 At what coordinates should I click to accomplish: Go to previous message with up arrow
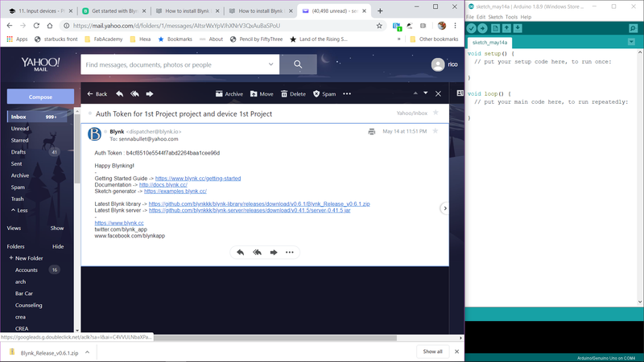pos(415,93)
